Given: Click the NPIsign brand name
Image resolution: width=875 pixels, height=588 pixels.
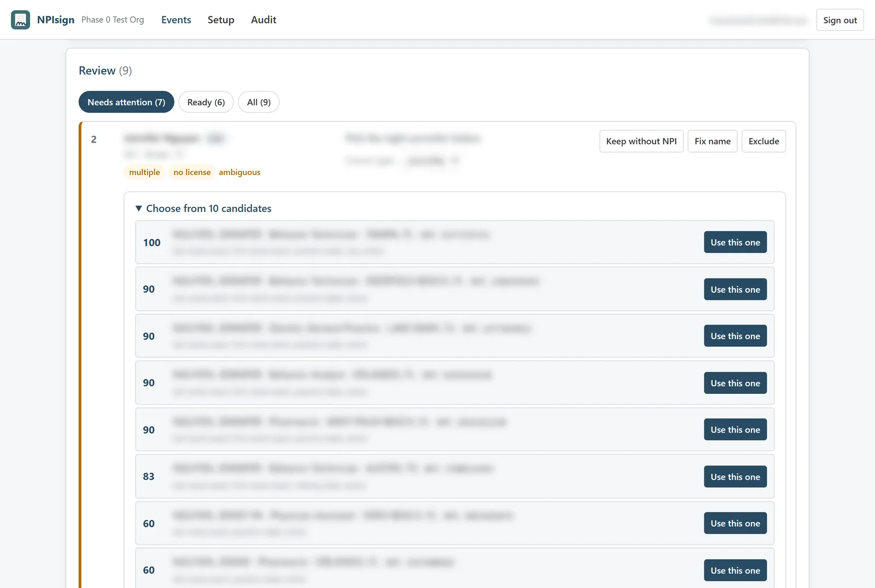Looking at the screenshot, I should (x=56, y=20).
